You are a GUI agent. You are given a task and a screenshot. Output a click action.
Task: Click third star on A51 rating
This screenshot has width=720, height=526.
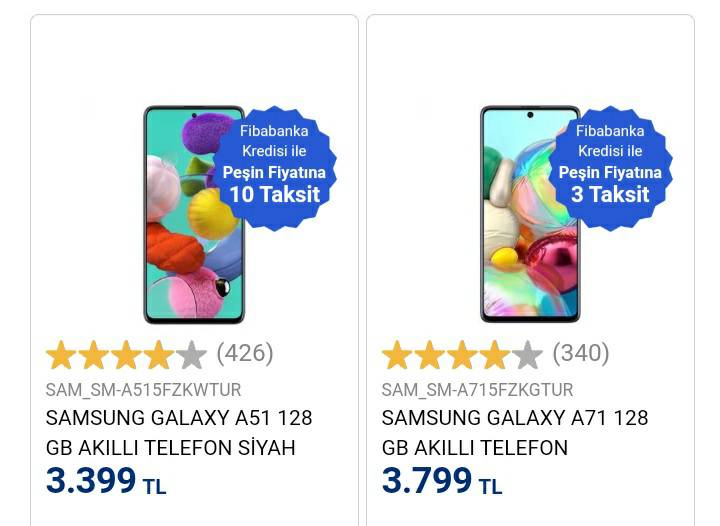pos(126,354)
